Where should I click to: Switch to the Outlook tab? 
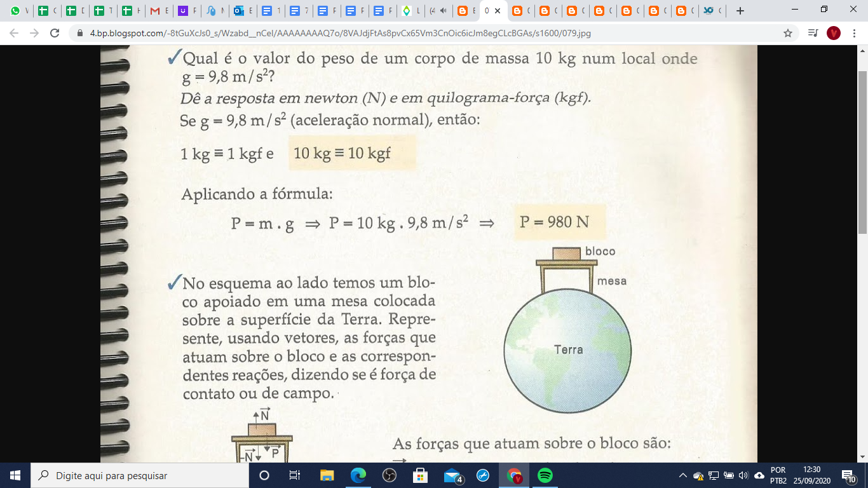[243, 11]
